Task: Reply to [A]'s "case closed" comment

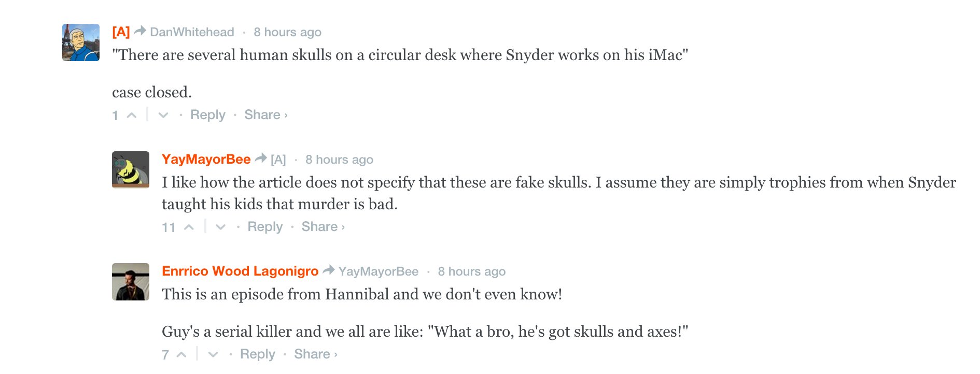Action: pos(207,115)
